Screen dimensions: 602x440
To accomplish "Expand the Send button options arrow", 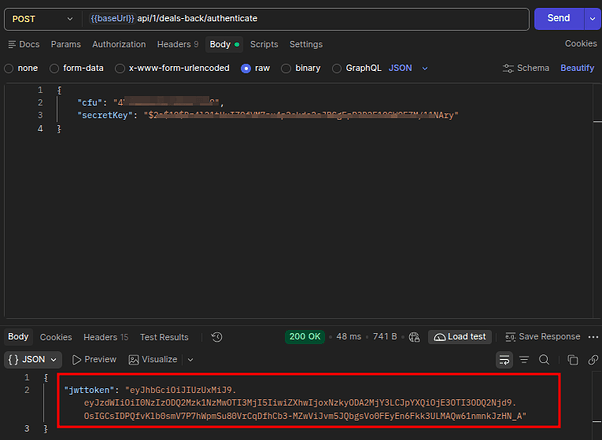I will coord(592,19).
